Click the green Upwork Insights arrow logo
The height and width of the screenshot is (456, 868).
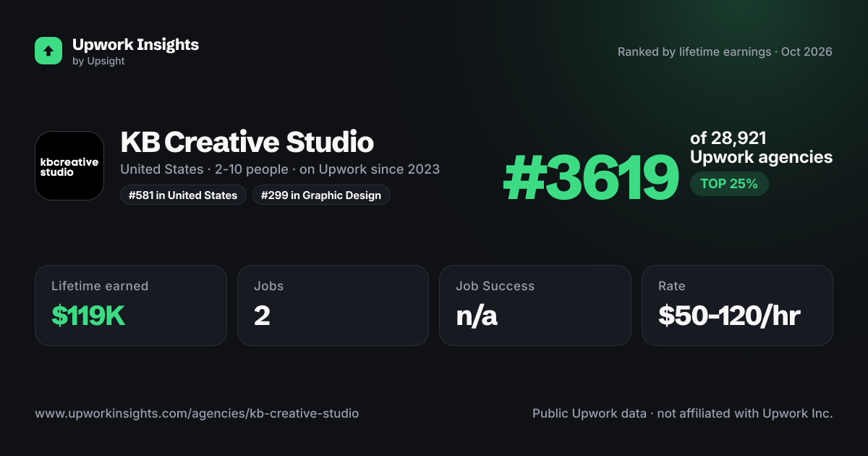48,51
